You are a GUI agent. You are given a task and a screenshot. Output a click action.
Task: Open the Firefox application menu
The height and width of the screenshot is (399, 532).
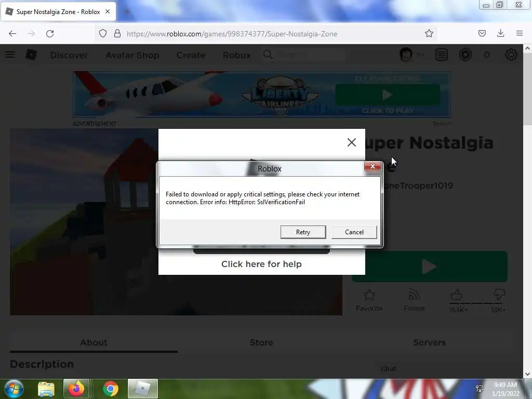[x=519, y=33]
